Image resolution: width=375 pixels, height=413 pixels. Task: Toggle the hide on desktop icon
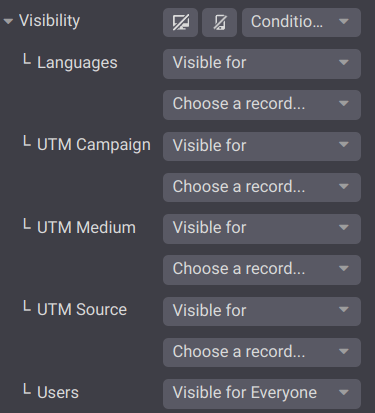[x=180, y=22]
